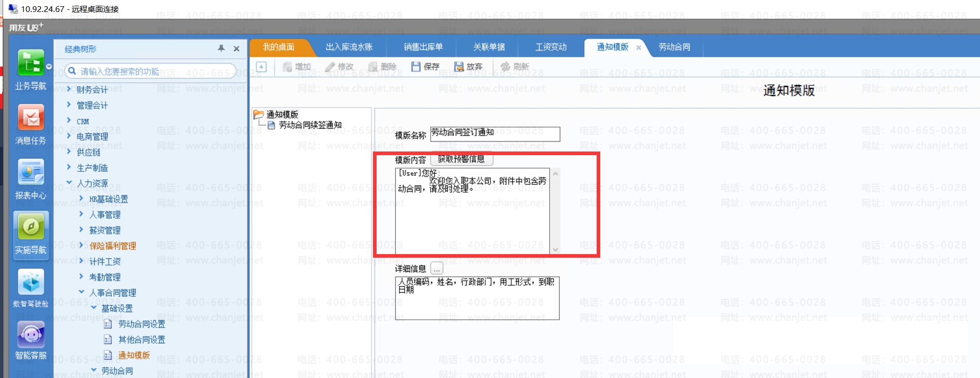Click the 获取预警信息 button

(x=461, y=159)
